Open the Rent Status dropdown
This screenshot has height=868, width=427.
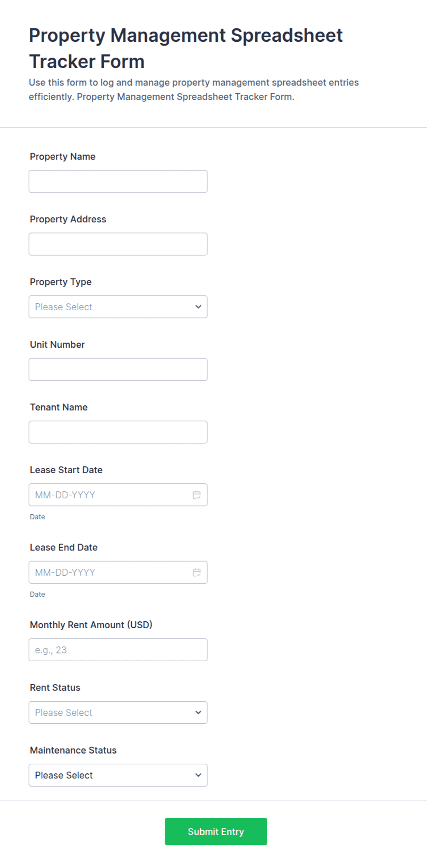click(118, 712)
